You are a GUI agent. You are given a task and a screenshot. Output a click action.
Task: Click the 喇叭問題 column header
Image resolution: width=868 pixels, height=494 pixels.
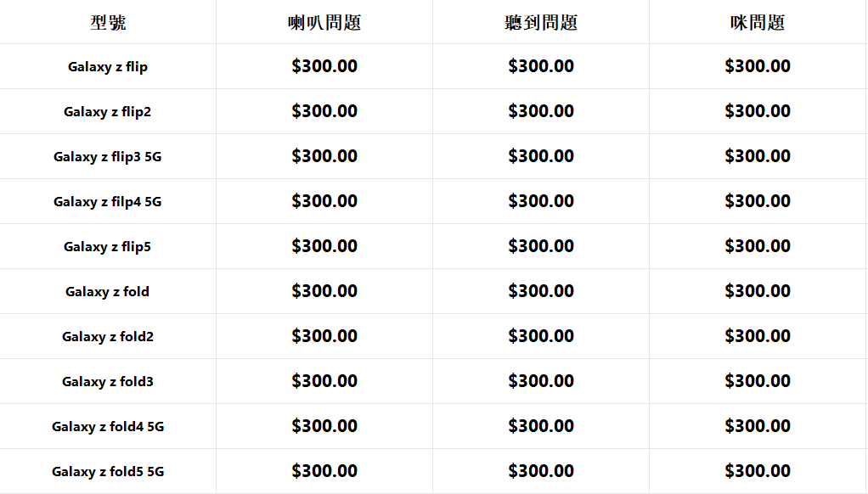tap(324, 23)
